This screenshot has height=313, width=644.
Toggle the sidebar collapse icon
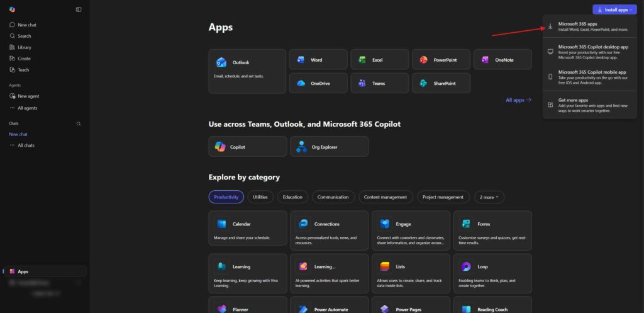point(79,9)
